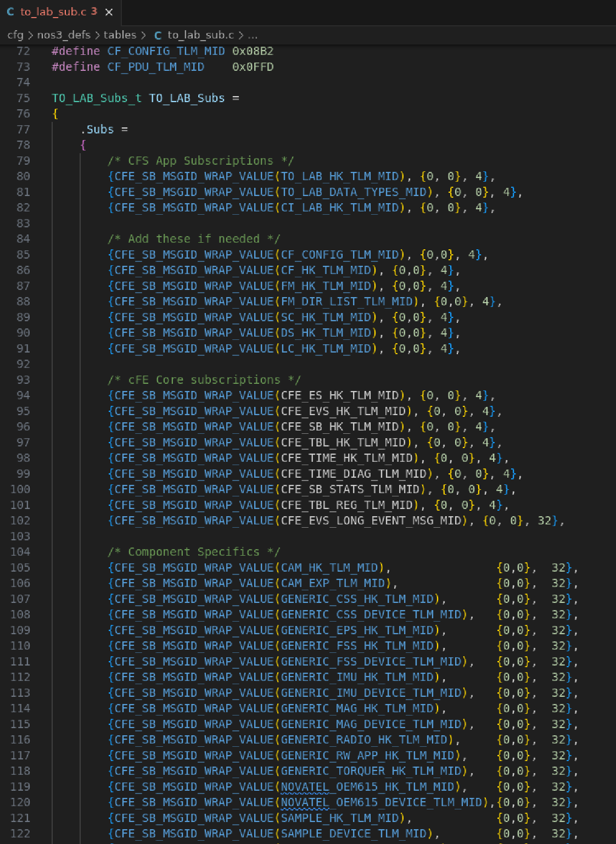Click CFE_SB_HK_TLM_MID identifier
Screen dimensions: 616x844
tap(340, 427)
